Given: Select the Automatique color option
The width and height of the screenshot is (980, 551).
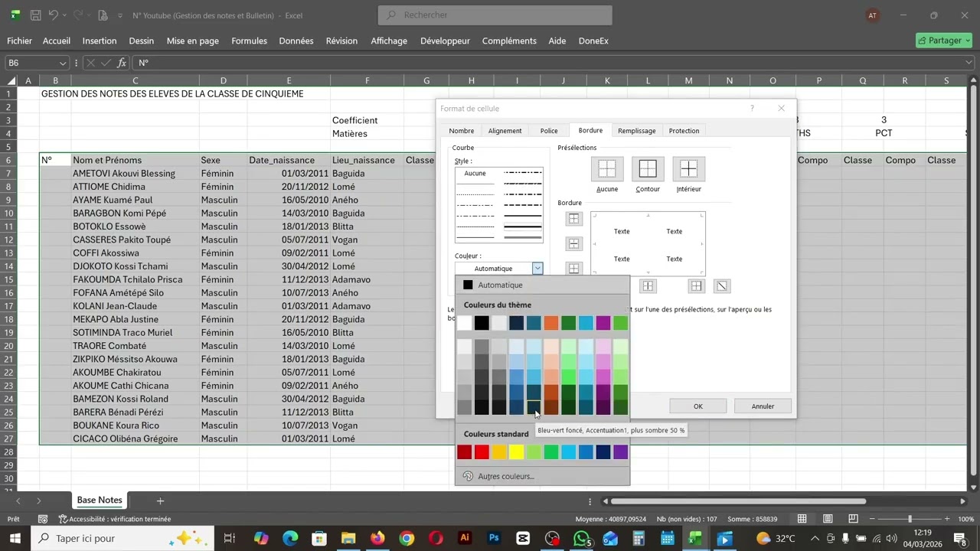Looking at the screenshot, I should (x=542, y=285).
